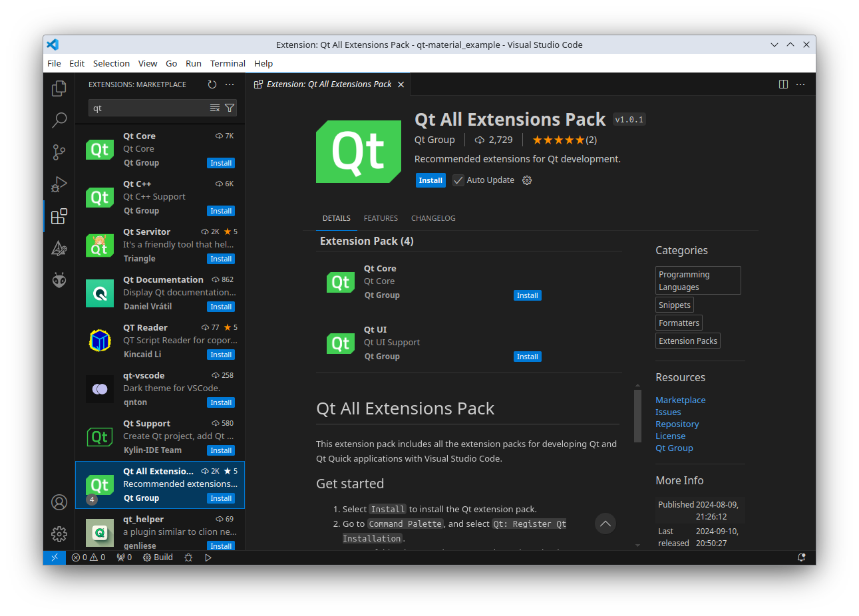
Task: Install qt-vscode theme from the sidebar
Action: 221,402
